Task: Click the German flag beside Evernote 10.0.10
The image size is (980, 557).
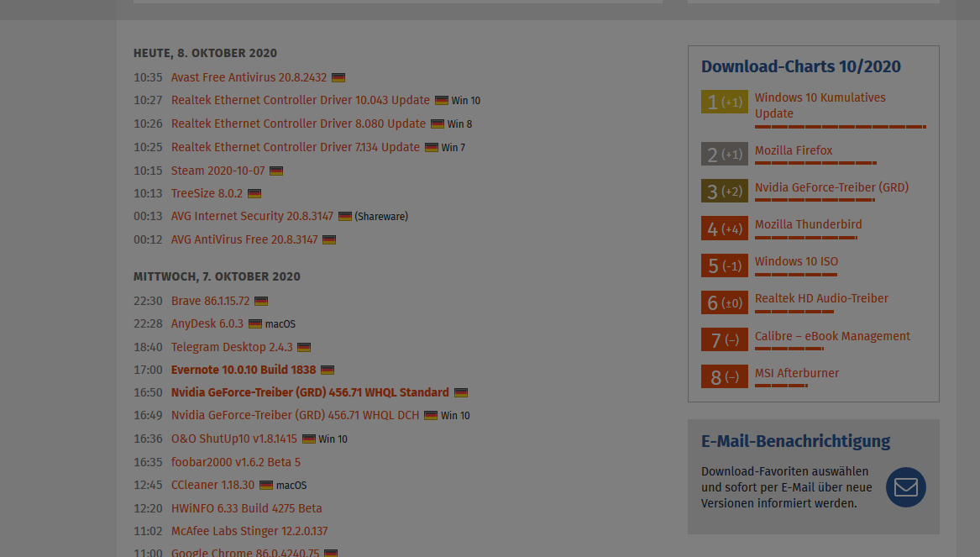Action: click(x=328, y=370)
